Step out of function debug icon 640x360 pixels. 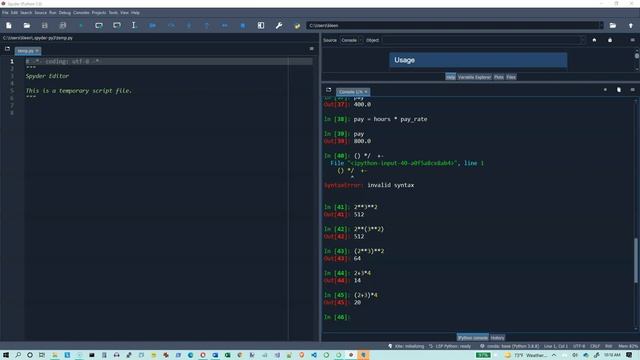(207, 25)
